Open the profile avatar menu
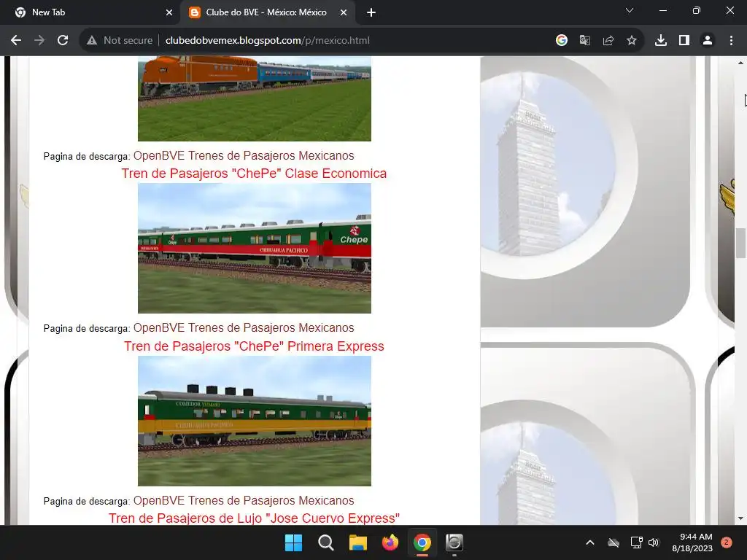 [708, 41]
